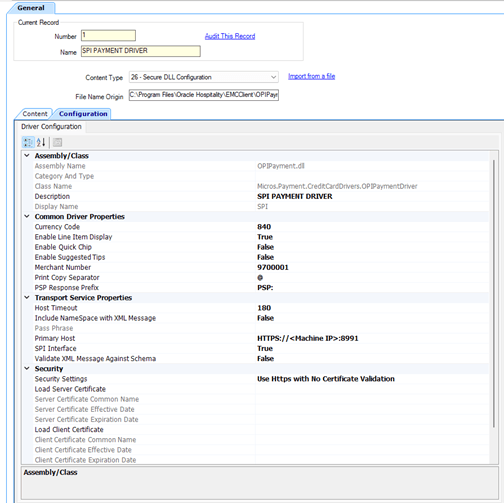
Task: Switch to the Content tab
Action: tap(35, 114)
